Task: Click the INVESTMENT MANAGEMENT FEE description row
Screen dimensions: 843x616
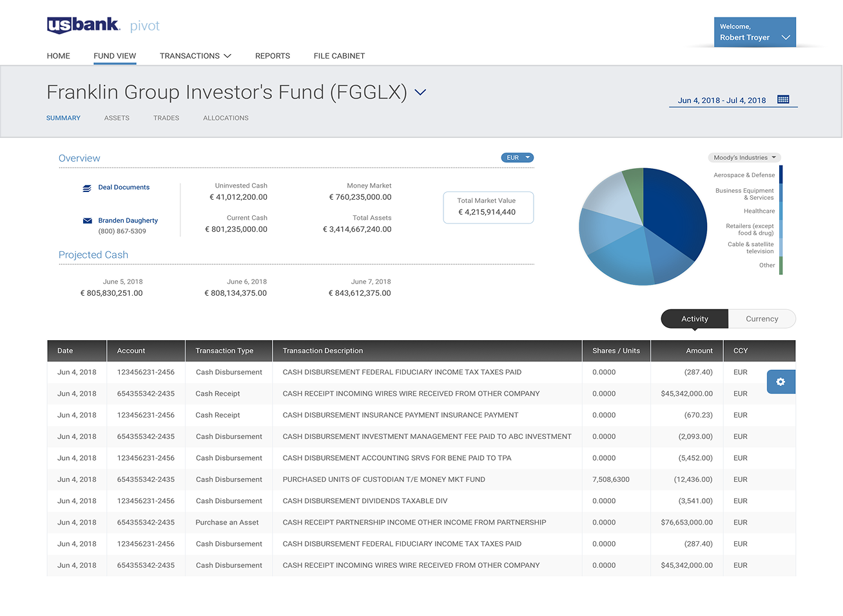Action: point(427,437)
